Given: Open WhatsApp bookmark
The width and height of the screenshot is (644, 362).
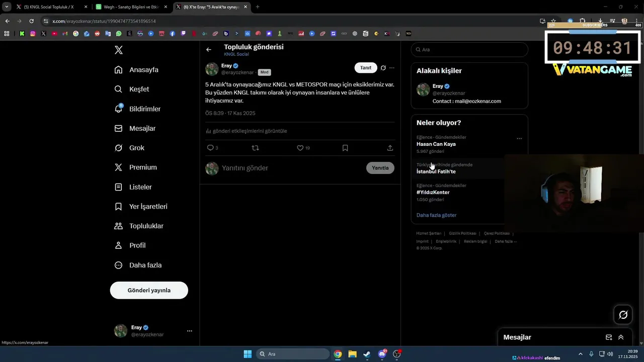Looking at the screenshot, I should pos(119,34).
